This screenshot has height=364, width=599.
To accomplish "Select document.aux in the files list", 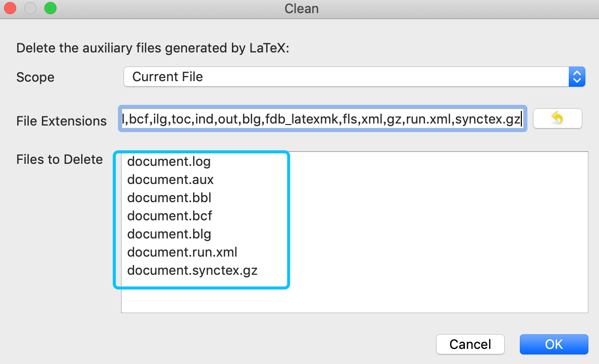I will point(167,180).
